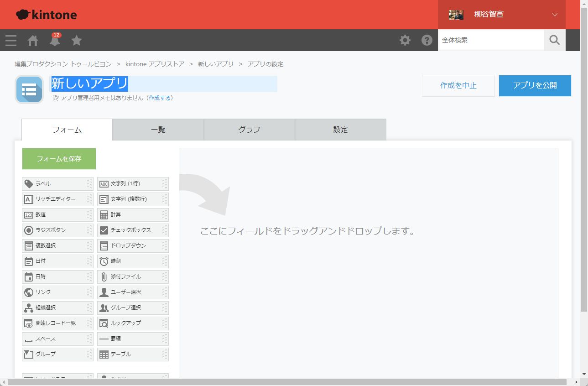Open the 柳谷智宣 user menu dropdown arrow

pos(555,15)
